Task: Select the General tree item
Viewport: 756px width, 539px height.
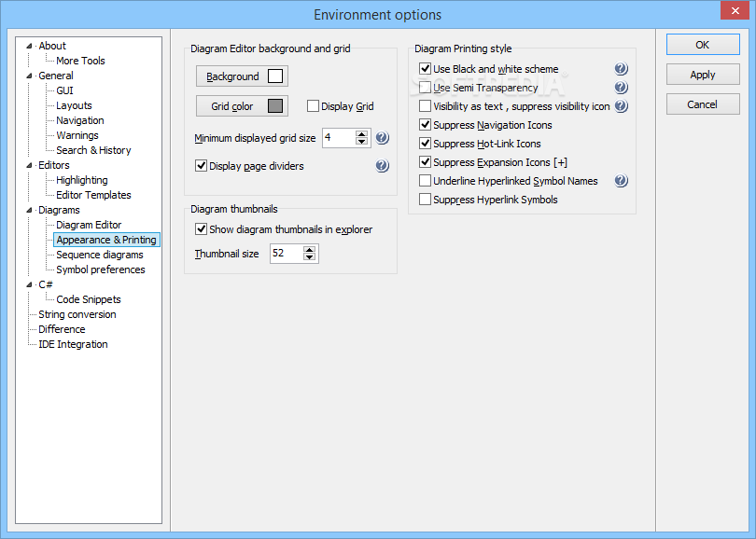Action: (56, 76)
